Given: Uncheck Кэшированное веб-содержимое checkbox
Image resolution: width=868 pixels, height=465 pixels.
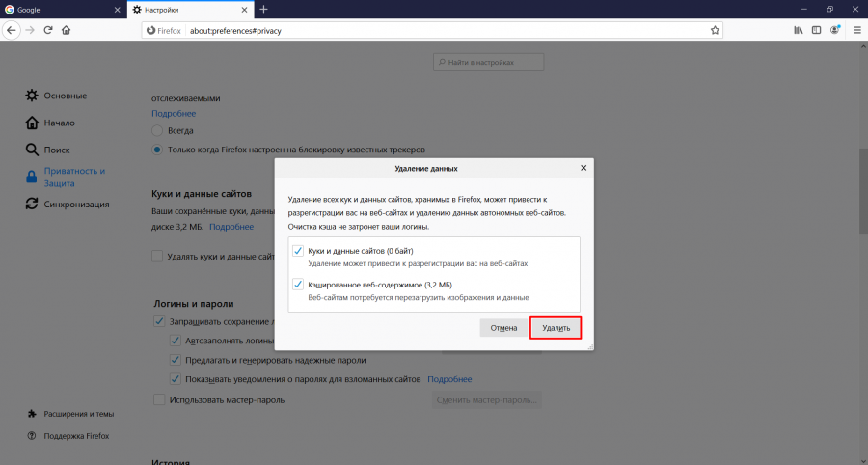Looking at the screenshot, I should pos(298,285).
